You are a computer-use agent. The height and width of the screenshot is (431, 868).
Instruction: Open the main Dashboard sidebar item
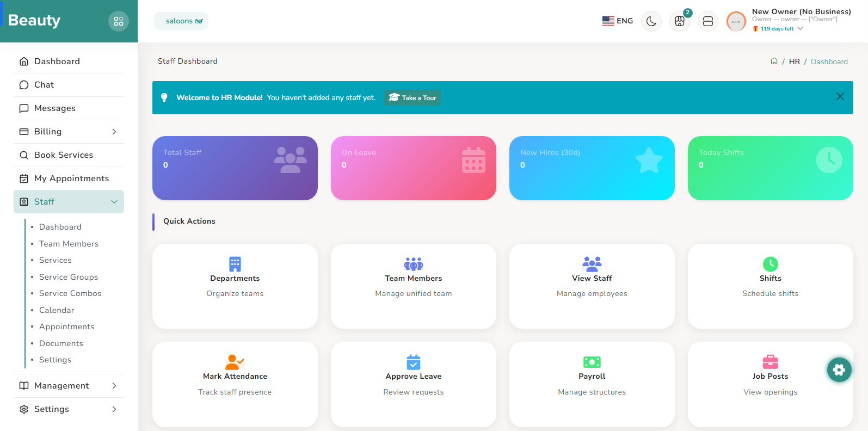coord(69,61)
